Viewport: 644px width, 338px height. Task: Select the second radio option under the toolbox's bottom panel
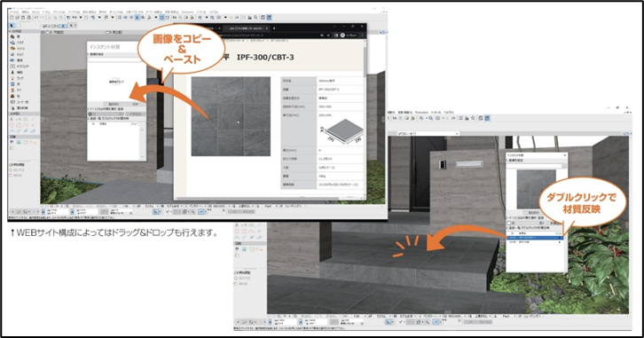(12, 176)
